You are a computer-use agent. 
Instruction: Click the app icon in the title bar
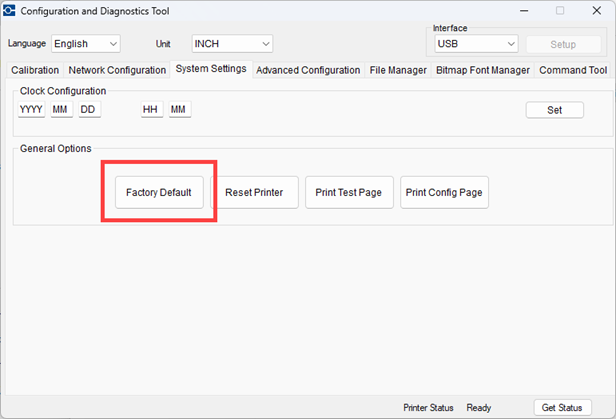point(11,11)
